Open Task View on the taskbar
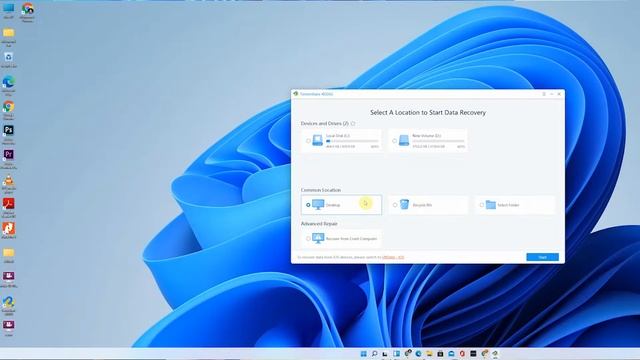This screenshot has width=640, height=360. pos(385,353)
